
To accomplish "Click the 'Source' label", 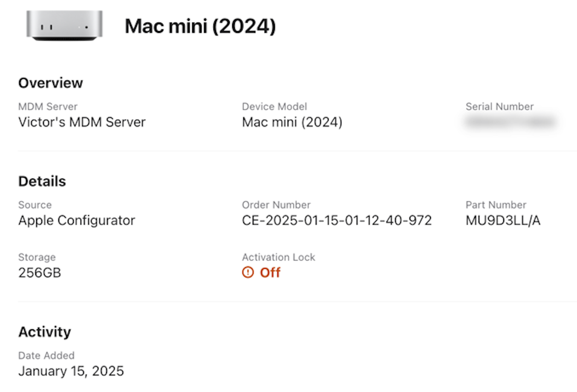I will 35,205.
